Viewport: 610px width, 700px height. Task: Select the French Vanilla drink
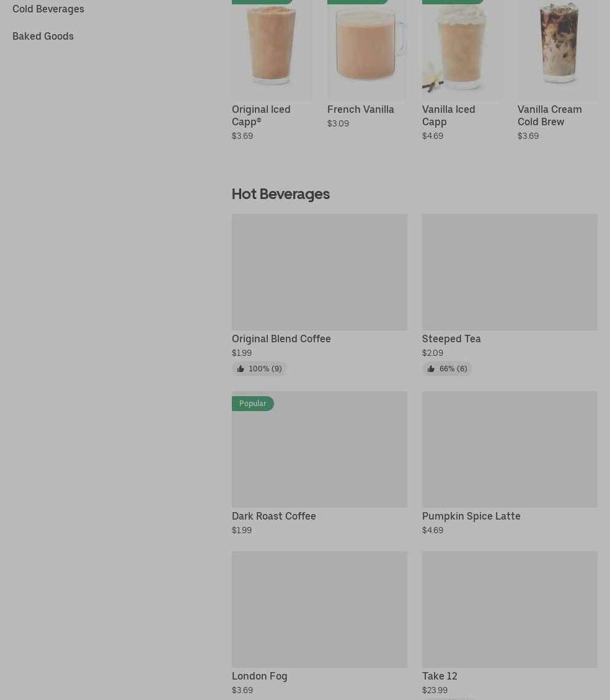tap(361, 109)
